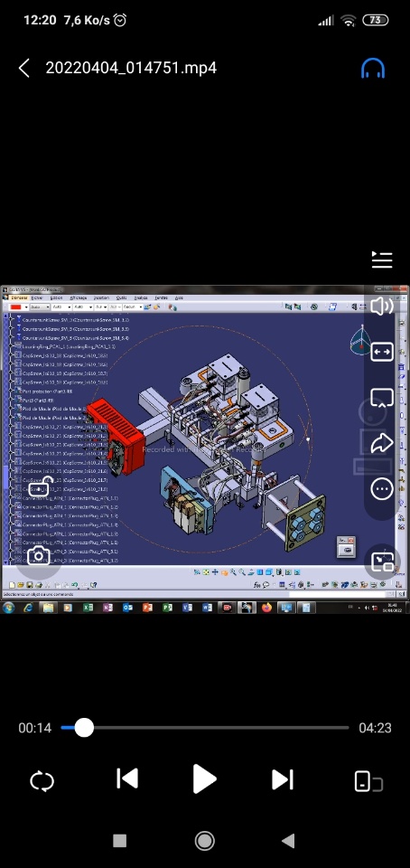Take a screenshot with the camera icon
Screen dimensions: 410x868
pos(38,556)
